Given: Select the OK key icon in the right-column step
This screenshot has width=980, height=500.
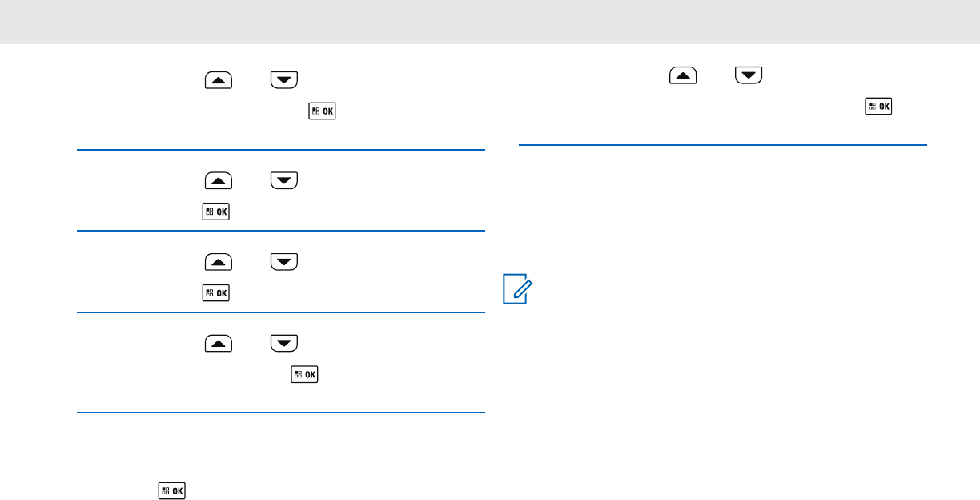Looking at the screenshot, I should coord(878,107).
